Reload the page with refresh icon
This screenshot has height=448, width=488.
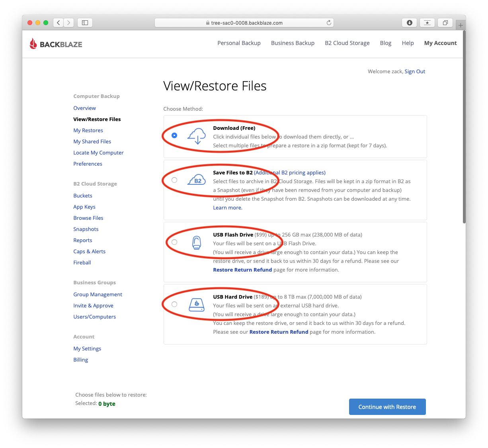click(329, 23)
